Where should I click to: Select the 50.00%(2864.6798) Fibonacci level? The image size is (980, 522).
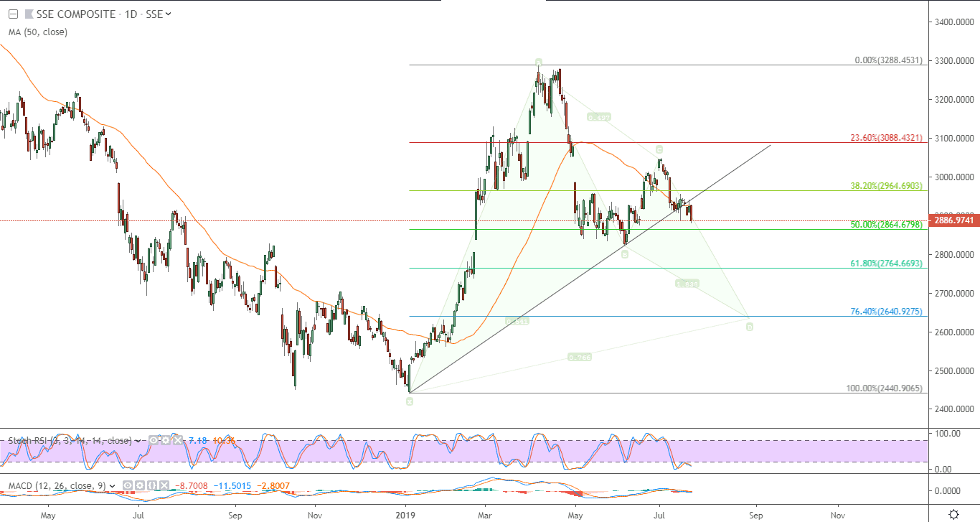pos(886,224)
